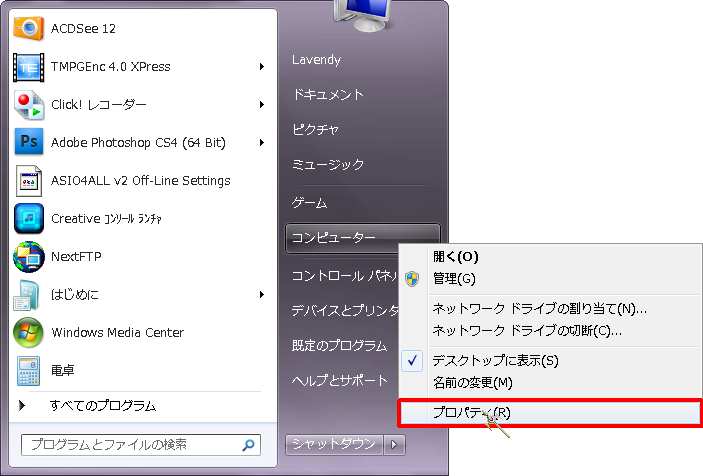Open ACDSee 12 from its camera icon
This screenshot has height=476, width=703.
click(29, 29)
